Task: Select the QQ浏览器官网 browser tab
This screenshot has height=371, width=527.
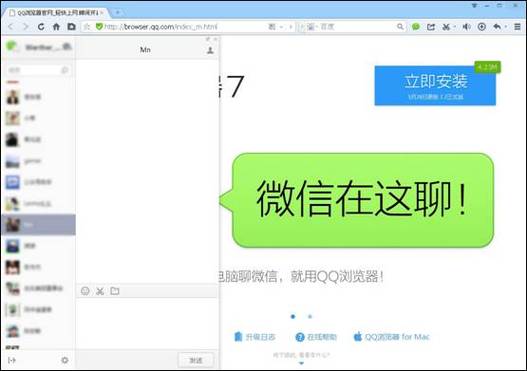Action: coord(57,13)
